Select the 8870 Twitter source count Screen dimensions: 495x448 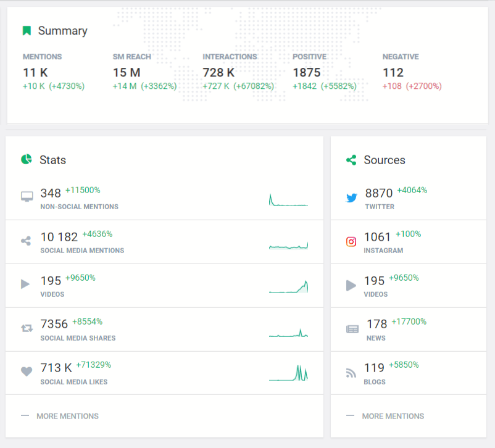tap(378, 193)
